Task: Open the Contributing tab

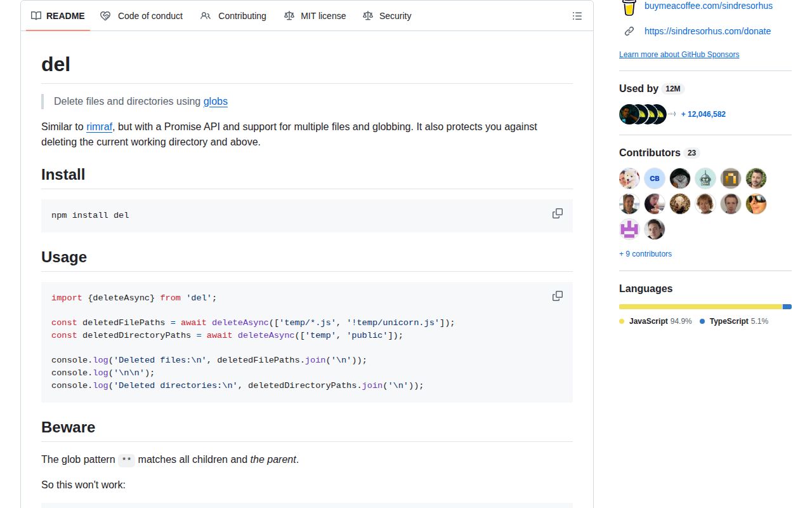Action: click(233, 16)
